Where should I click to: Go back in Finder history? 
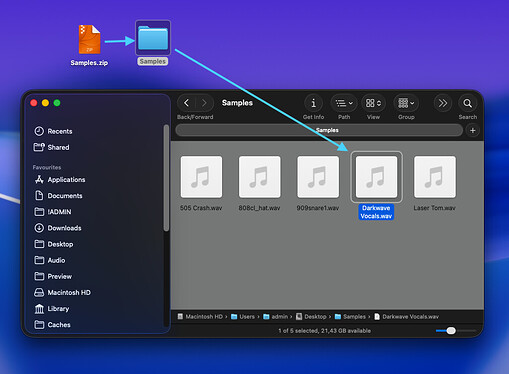[186, 103]
